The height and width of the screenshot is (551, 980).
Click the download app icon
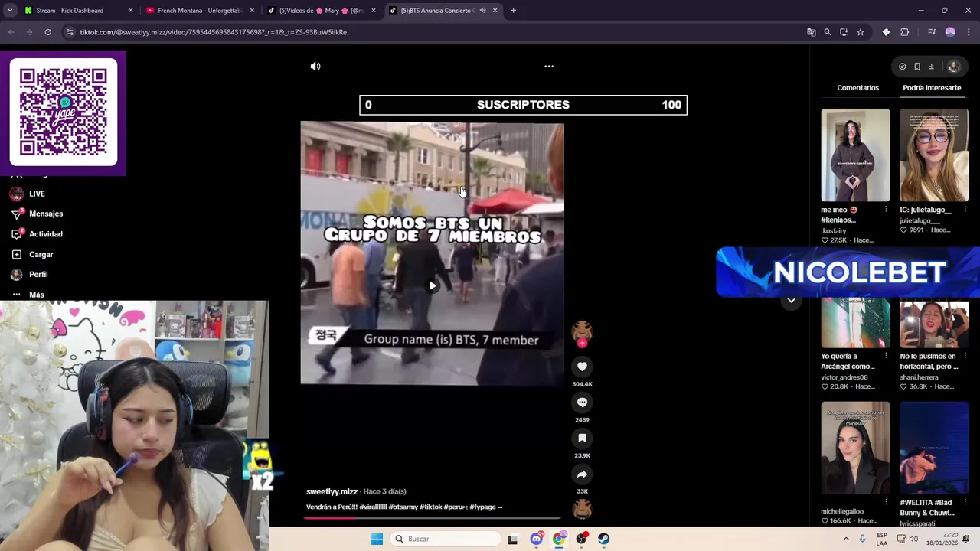(x=932, y=67)
